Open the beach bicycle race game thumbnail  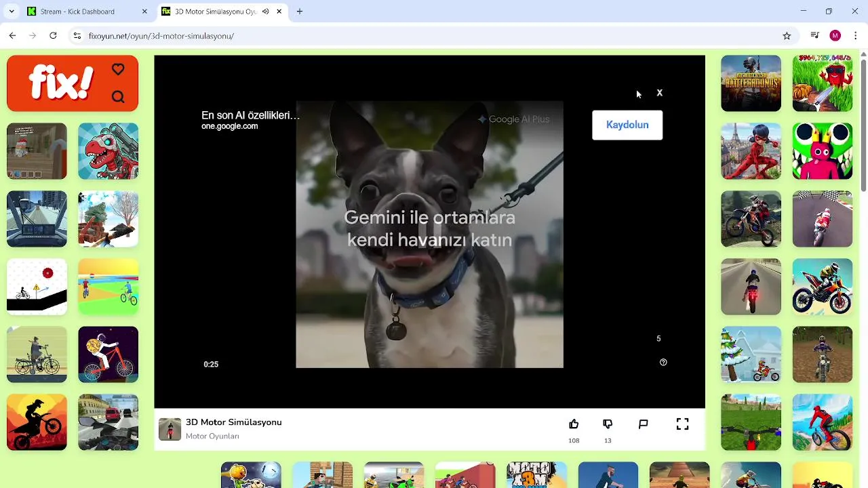pos(108,287)
